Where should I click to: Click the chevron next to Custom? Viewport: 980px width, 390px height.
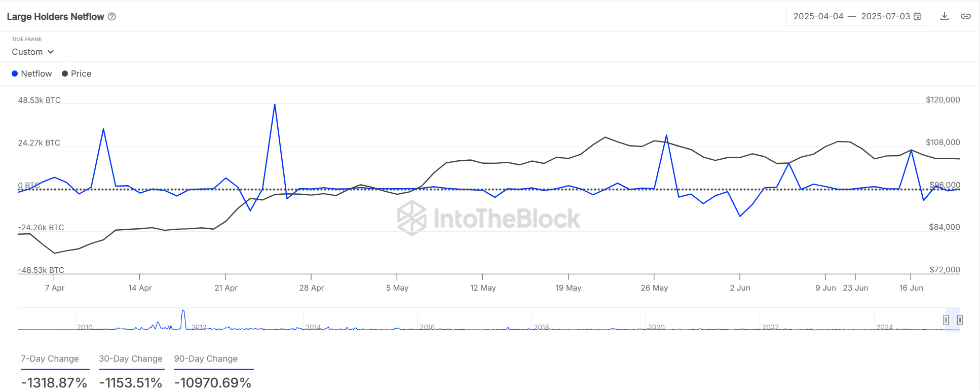pyautogui.click(x=51, y=52)
